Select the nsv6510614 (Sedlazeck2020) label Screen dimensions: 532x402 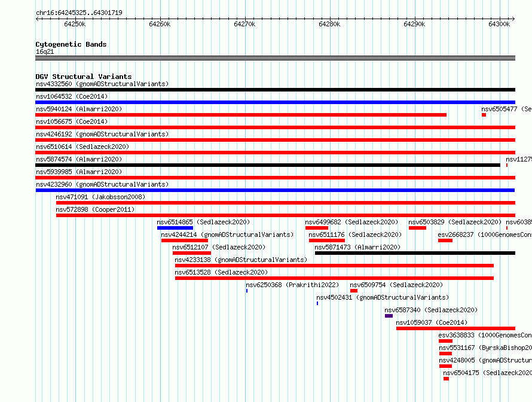pyautogui.click(x=82, y=147)
